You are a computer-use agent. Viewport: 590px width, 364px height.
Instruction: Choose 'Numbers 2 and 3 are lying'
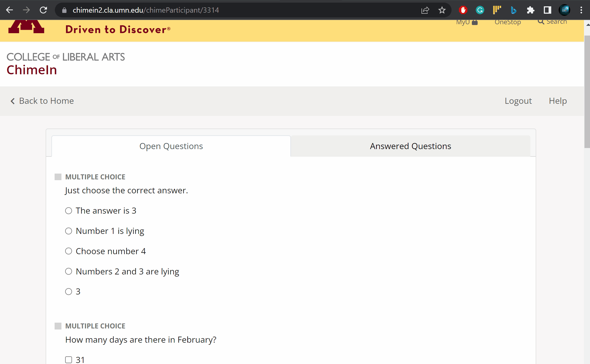click(69, 271)
